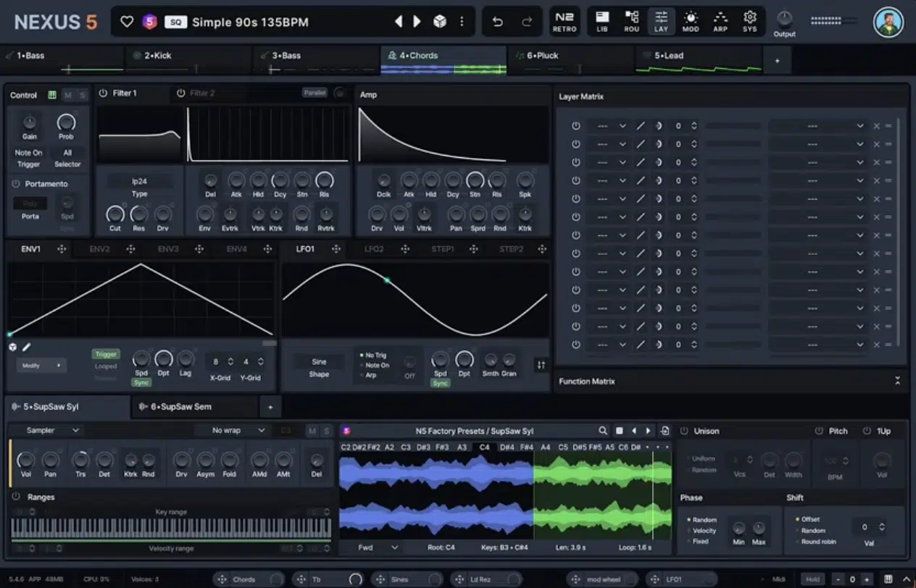
Task: Open the Modify dropdown in envelope
Action: (x=41, y=366)
